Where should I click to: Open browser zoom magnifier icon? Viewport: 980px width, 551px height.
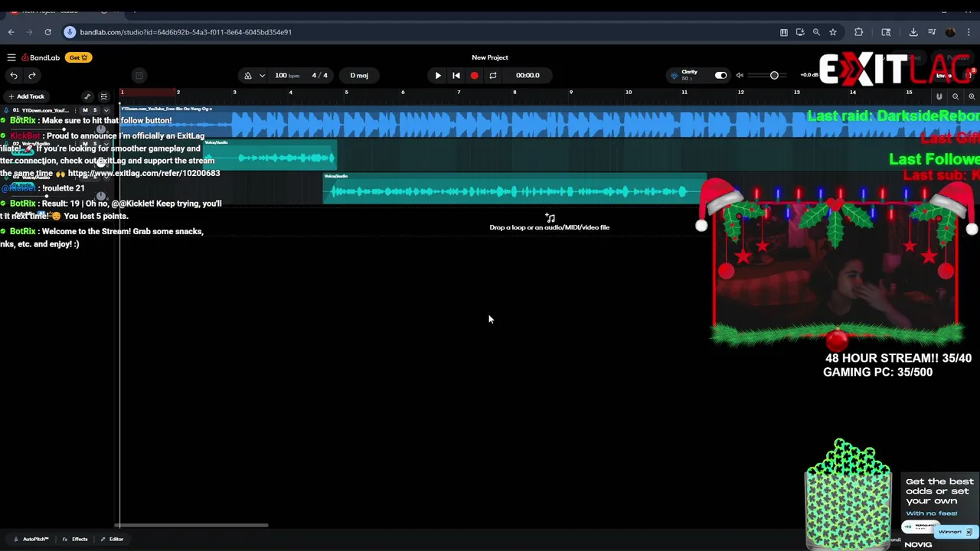[x=816, y=32]
